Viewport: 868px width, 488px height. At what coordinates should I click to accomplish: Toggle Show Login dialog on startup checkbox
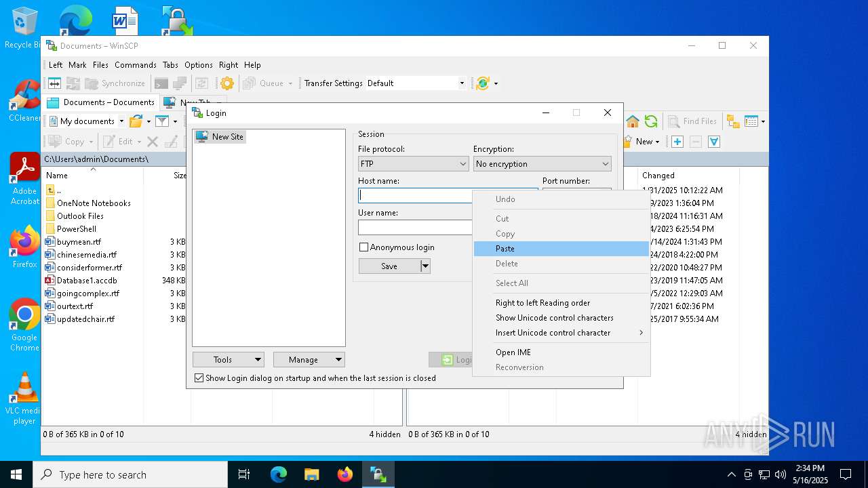(x=199, y=378)
